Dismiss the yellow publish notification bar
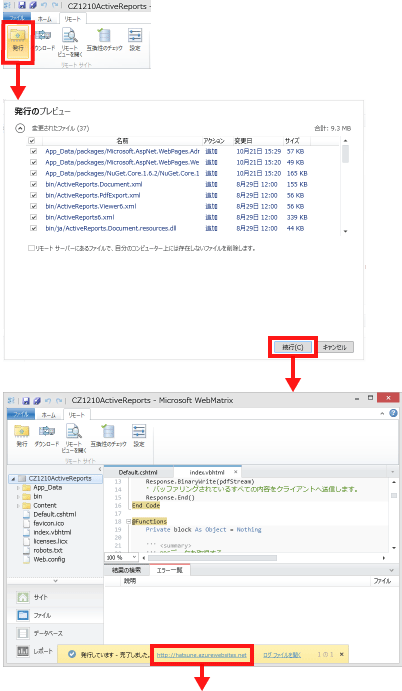This screenshot has width=402, height=691. pos(342,654)
